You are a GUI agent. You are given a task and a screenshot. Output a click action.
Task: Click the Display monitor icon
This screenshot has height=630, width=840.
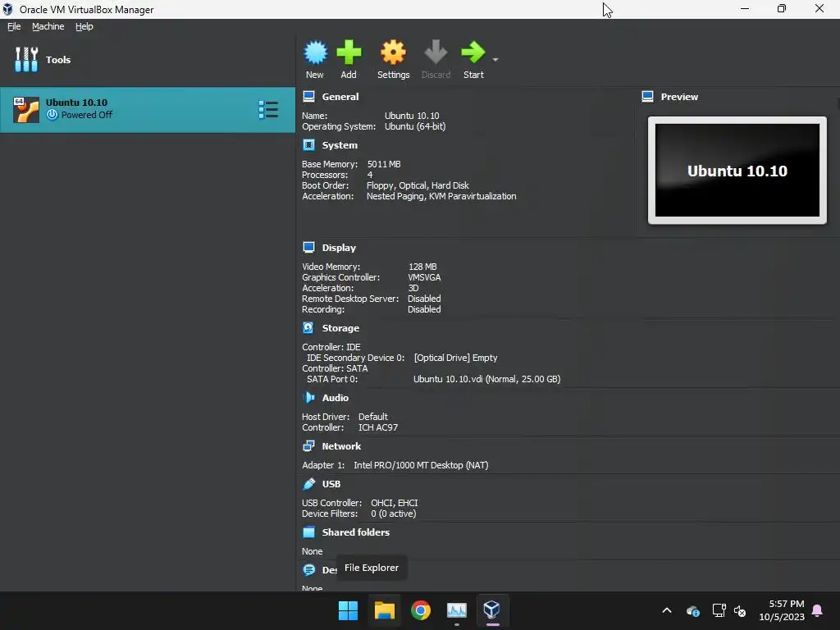[309, 248]
